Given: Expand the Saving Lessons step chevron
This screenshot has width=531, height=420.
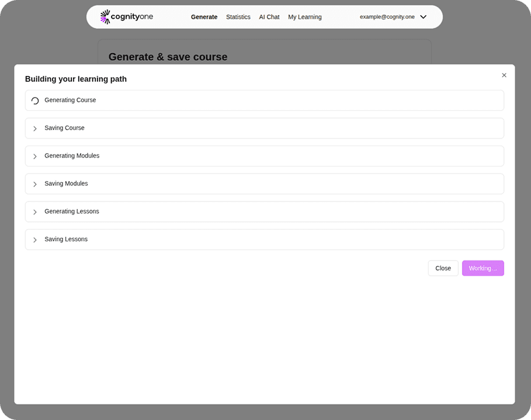Looking at the screenshot, I should 35,240.
